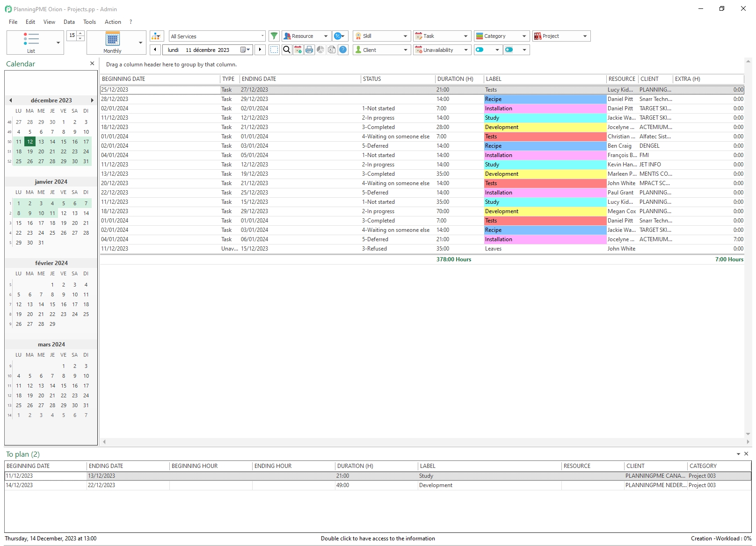Close the To plan panel
756x546 pixels.
tap(747, 454)
